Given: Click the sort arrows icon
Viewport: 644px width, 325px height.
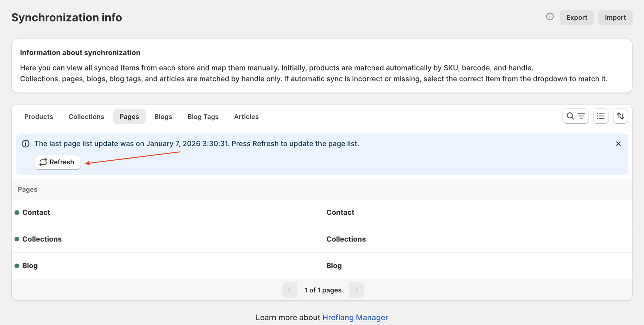Looking at the screenshot, I should pyautogui.click(x=620, y=116).
